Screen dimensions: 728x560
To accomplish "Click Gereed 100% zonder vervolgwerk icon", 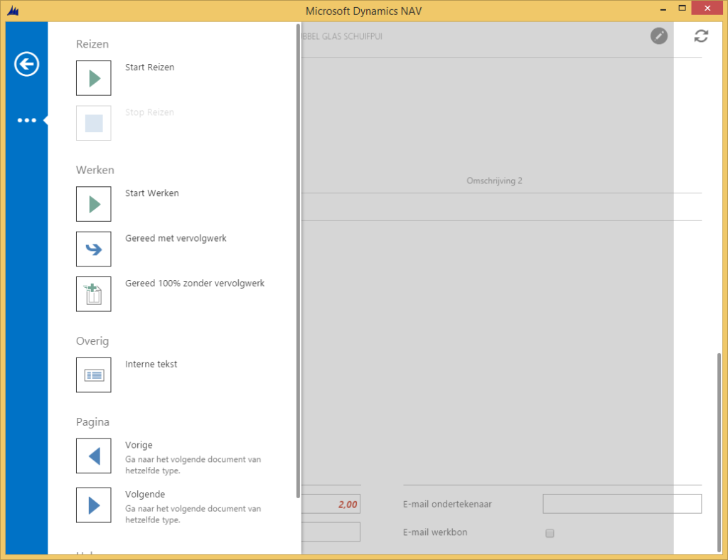I will pyautogui.click(x=94, y=294).
